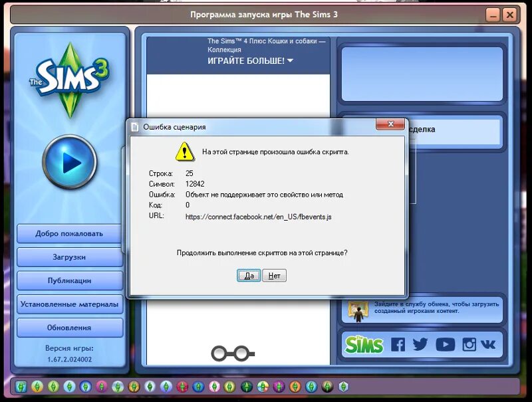
Task: Click the document icon in dialog title
Action: (135, 127)
